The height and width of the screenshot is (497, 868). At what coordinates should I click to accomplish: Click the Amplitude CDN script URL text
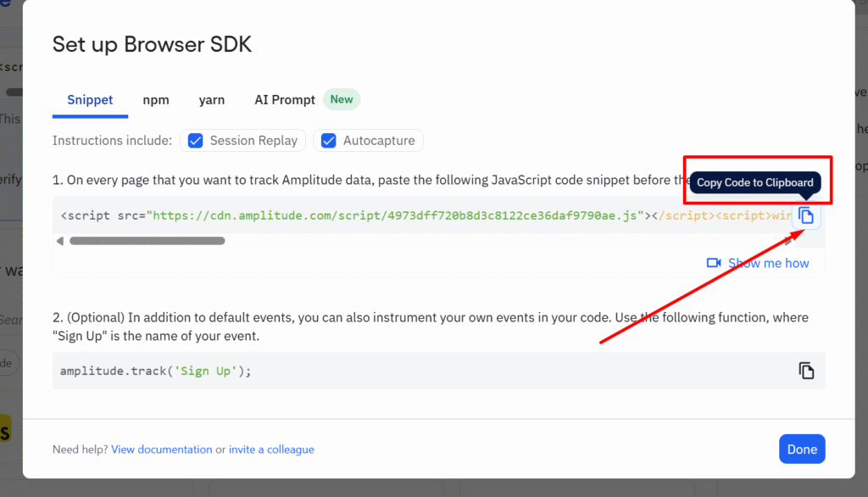click(395, 215)
